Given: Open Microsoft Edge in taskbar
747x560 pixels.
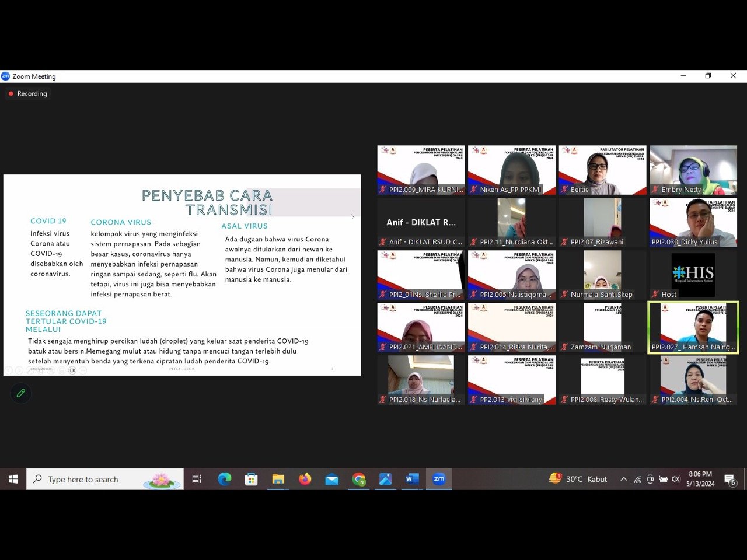Looking at the screenshot, I should 224,479.
